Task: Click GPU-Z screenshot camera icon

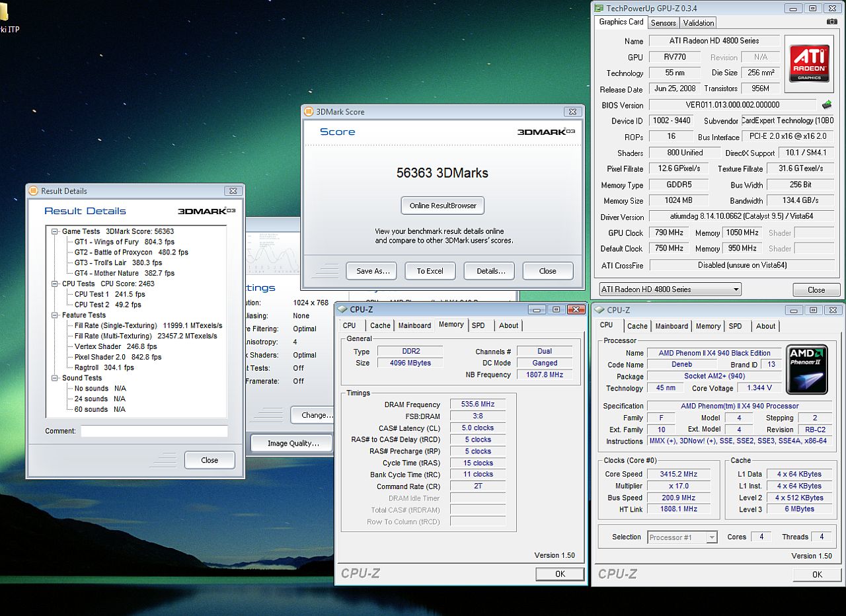Action: [x=832, y=22]
